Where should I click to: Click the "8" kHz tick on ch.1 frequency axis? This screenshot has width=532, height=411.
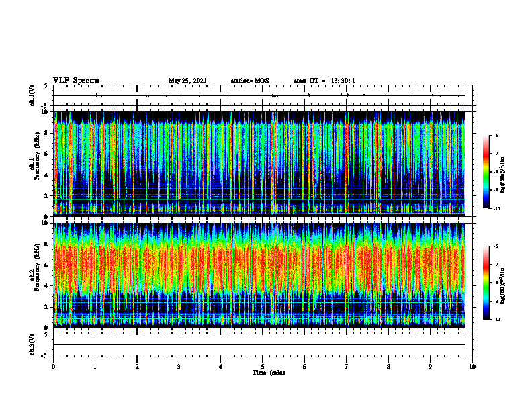click(47, 133)
